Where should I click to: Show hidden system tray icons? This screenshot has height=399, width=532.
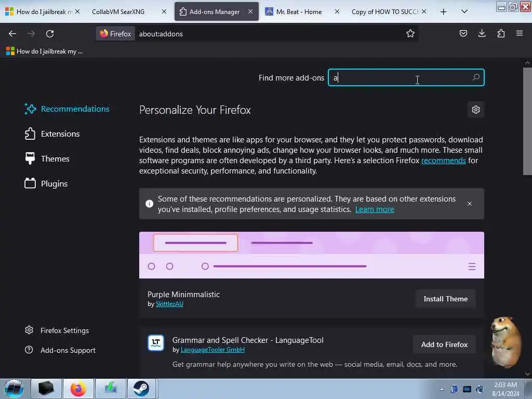click(x=442, y=389)
